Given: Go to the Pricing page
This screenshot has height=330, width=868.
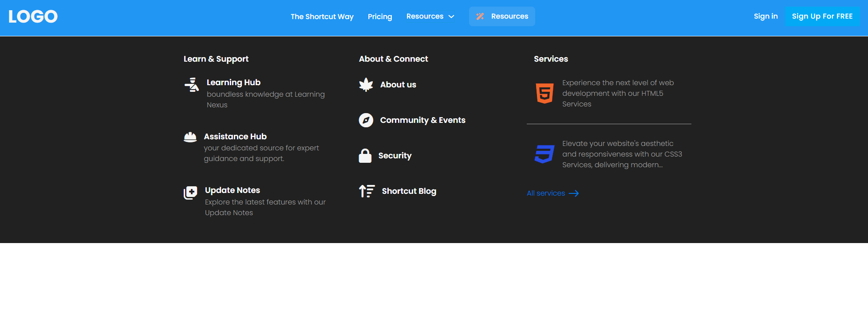Looking at the screenshot, I should (x=380, y=16).
